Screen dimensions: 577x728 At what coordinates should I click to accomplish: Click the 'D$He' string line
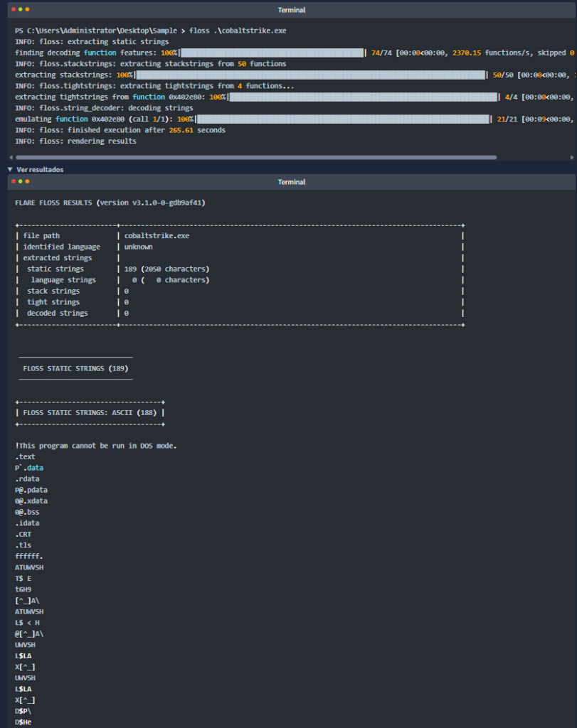(x=23, y=722)
